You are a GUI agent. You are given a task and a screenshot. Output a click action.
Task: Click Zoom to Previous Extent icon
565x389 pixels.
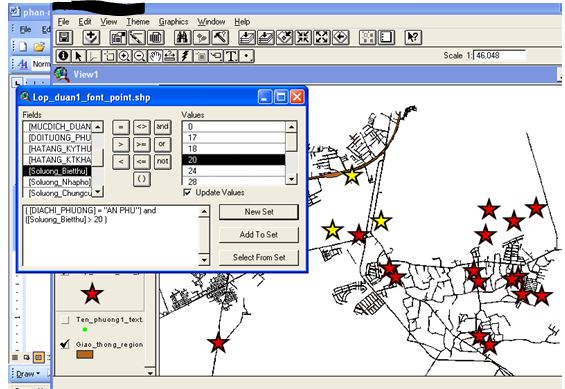341,37
